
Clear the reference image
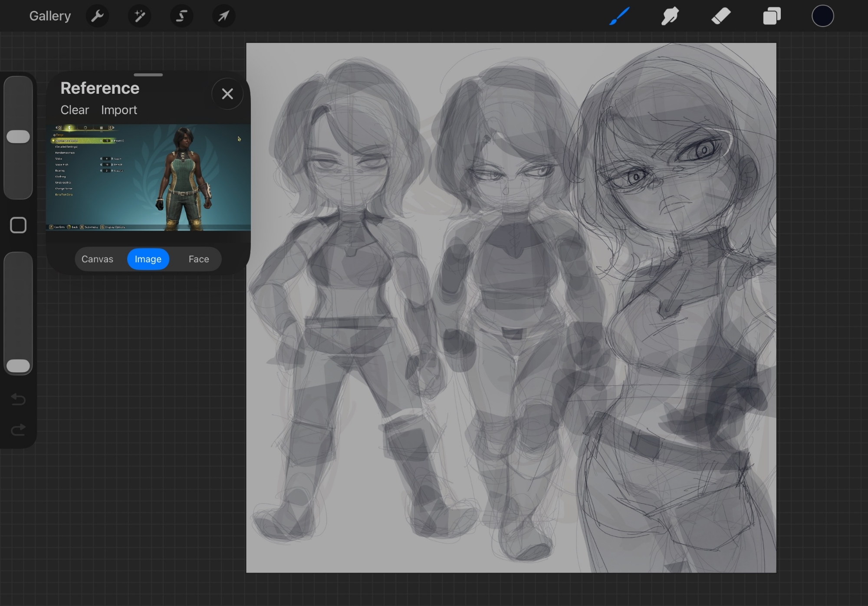point(75,110)
